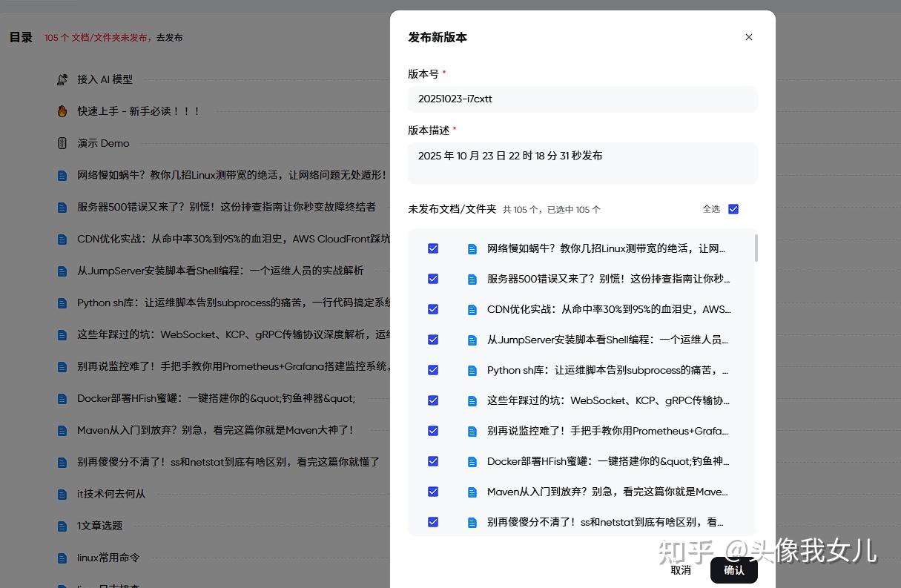Uncheck the 服务器500错误 document checkbox
Image resolution: width=901 pixels, height=588 pixels.
[433, 279]
